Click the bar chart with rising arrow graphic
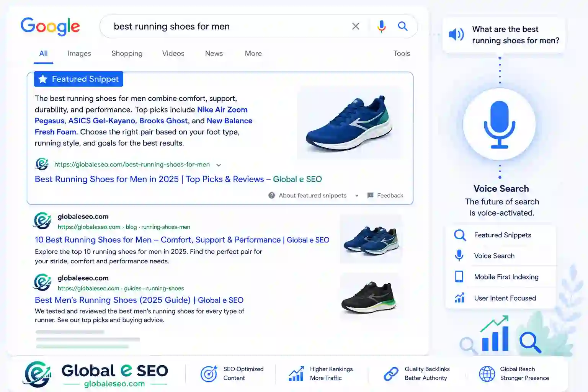The height and width of the screenshot is (392, 588). 495,333
